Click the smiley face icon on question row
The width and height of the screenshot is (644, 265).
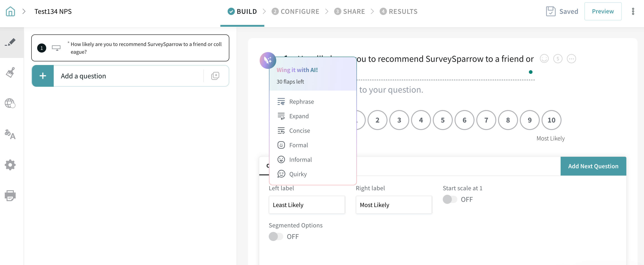544,59
